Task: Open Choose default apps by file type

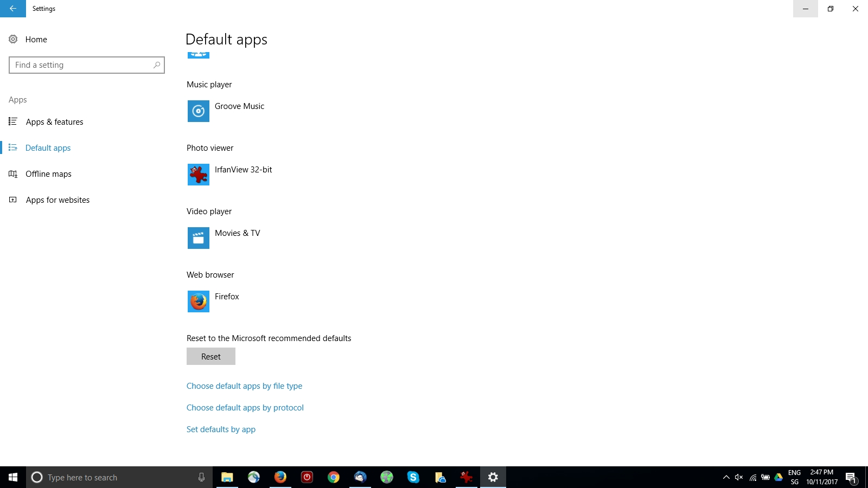Action: (x=244, y=386)
